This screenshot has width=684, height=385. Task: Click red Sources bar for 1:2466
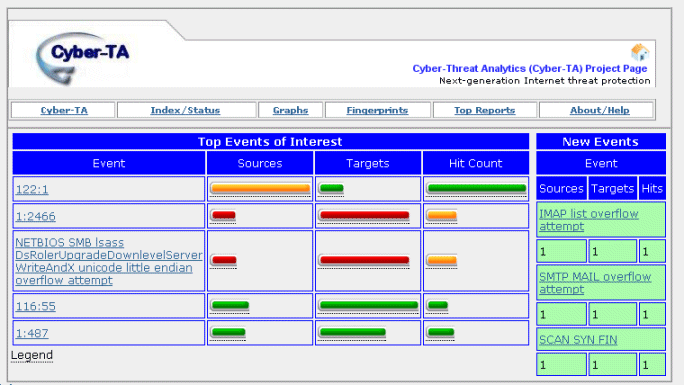(223, 215)
